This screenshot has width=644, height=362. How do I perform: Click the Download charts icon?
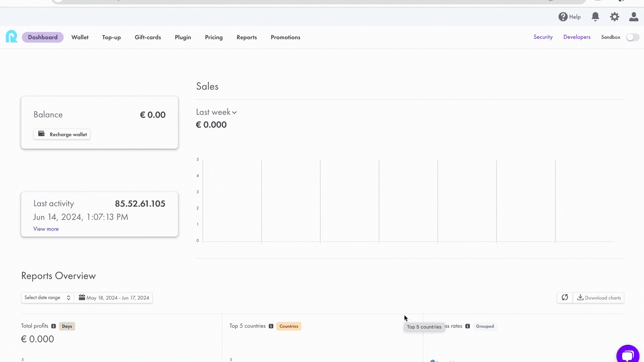pos(580,297)
